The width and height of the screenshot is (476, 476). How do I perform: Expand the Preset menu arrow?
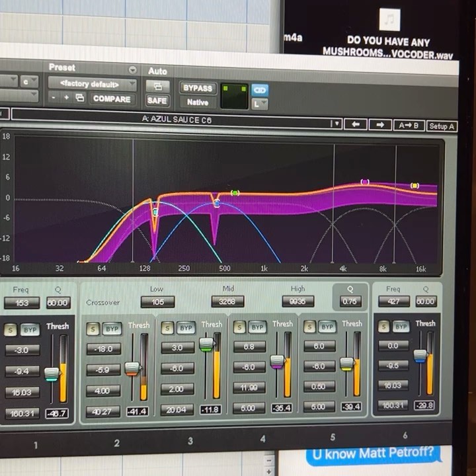[132, 69]
